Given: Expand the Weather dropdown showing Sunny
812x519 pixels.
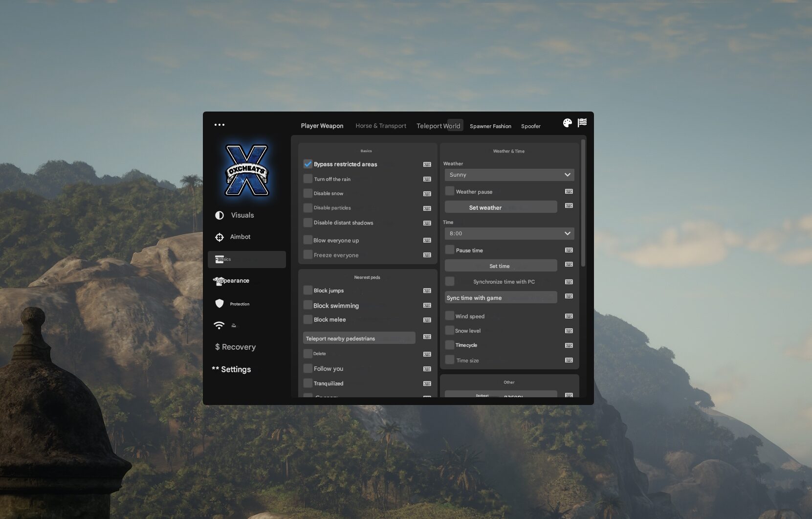Looking at the screenshot, I should (x=509, y=175).
